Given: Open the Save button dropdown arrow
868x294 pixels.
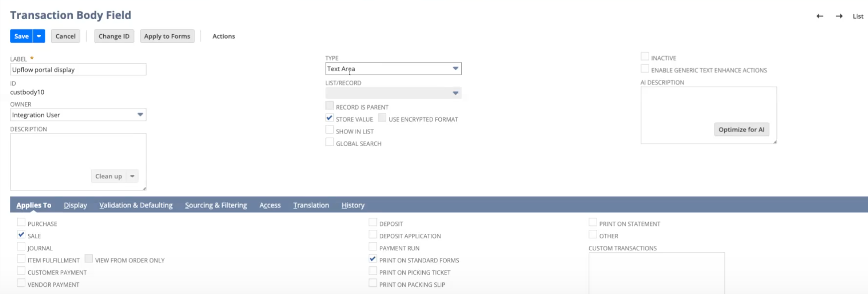Looking at the screenshot, I should (39, 36).
